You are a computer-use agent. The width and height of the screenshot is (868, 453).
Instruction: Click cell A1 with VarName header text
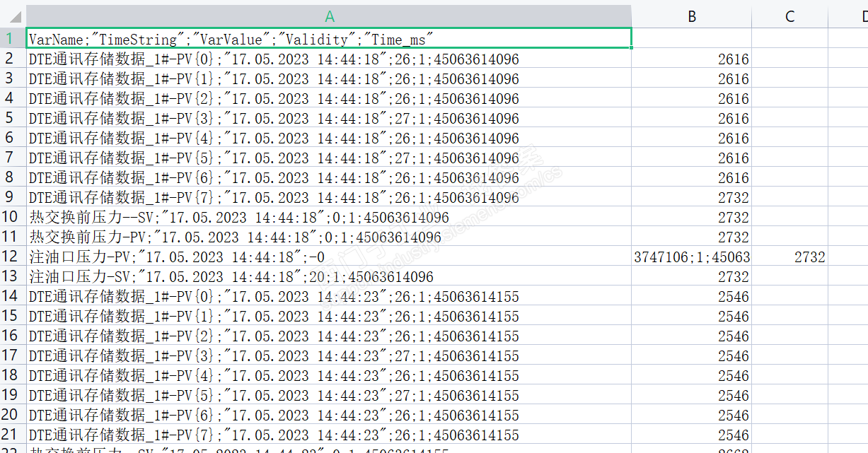[329, 39]
